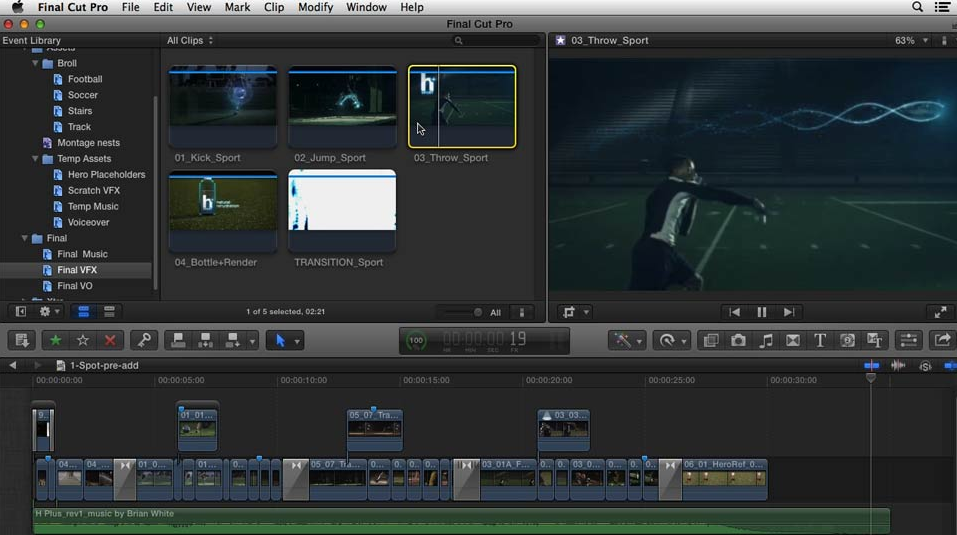Switch Event Browser to filmstrip view

point(84,312)
